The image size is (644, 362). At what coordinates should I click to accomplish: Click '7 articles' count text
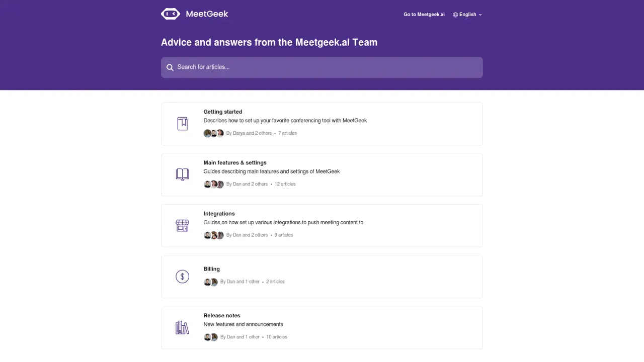click(287, 133)
